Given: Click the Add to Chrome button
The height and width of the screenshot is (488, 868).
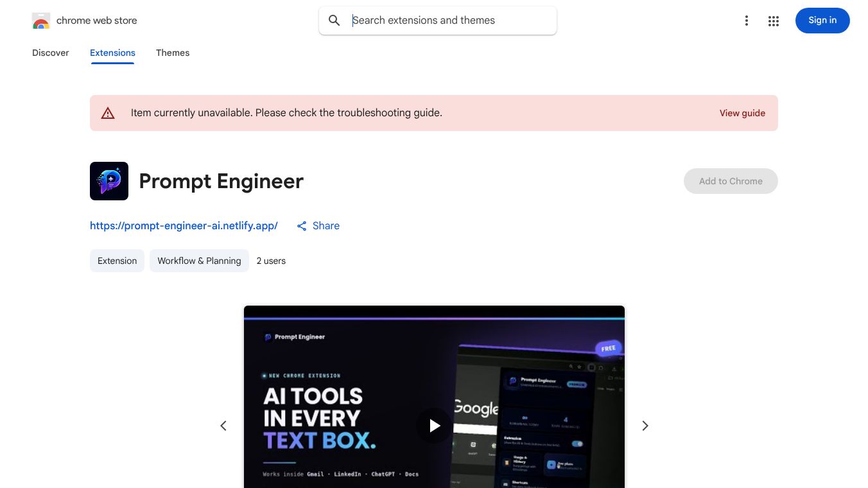Looking at the screenshot, I should (x=731, y=181).
